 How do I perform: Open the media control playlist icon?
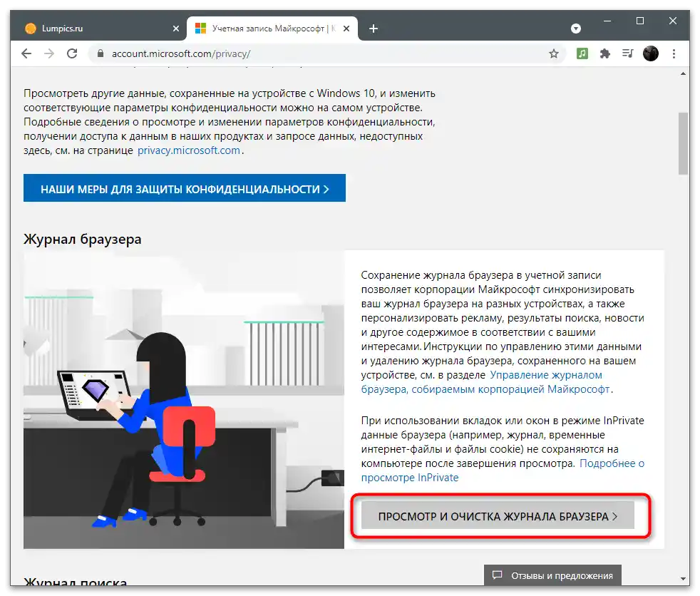point(628,53)
